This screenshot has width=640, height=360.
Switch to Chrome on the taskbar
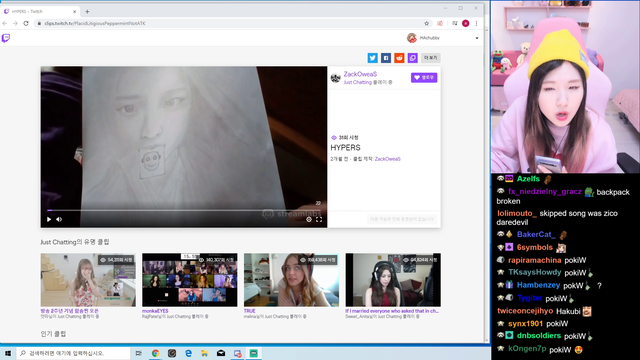point(156,353)
